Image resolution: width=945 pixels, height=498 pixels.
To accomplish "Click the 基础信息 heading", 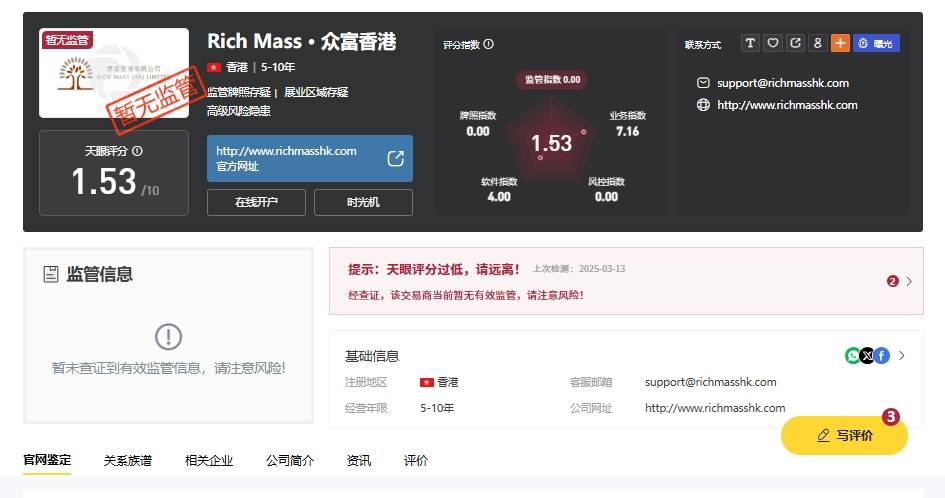I will (x=372, y=356).
